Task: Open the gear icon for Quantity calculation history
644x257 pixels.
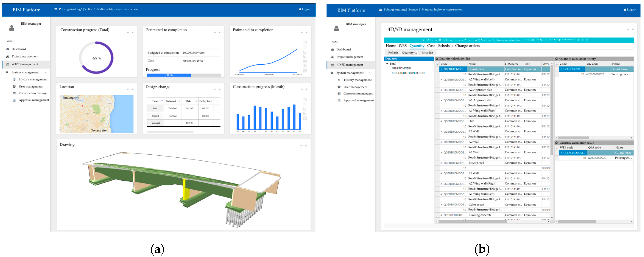Action: [x=556, y=59]
